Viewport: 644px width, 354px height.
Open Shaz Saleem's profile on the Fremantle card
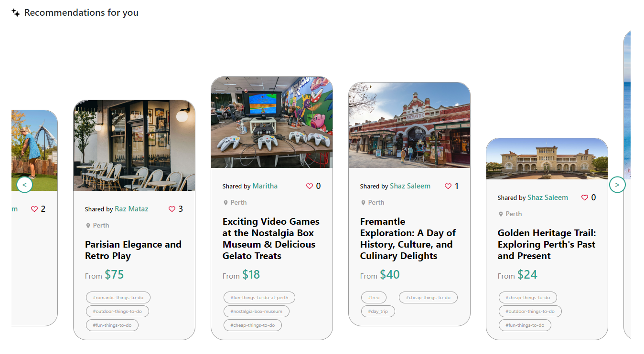coord(410,186)
